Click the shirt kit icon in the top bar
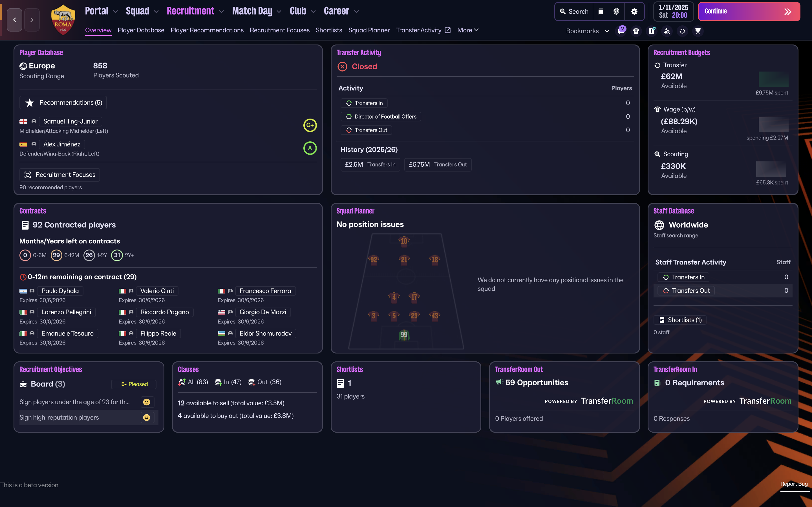Viewport: 812px width, 507px height. (x=636, y=31)
